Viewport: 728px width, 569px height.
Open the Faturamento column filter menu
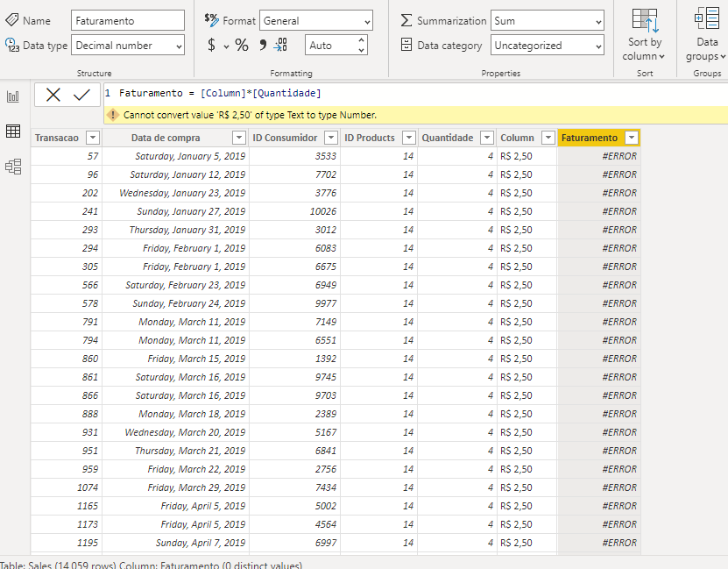[x=633, y=138]
